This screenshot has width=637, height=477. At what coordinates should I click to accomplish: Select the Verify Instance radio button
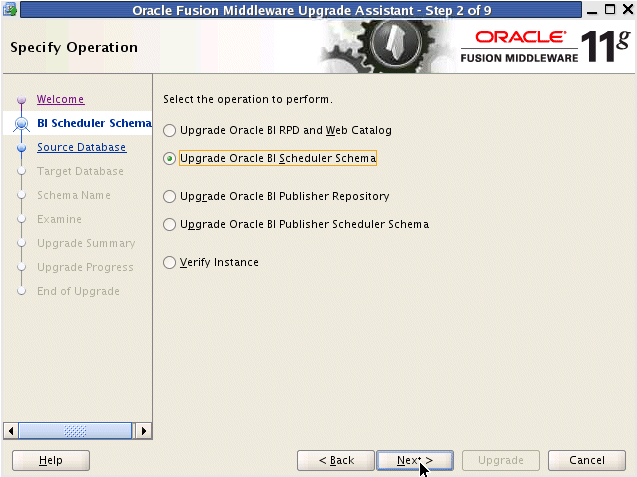pos(169,262)
